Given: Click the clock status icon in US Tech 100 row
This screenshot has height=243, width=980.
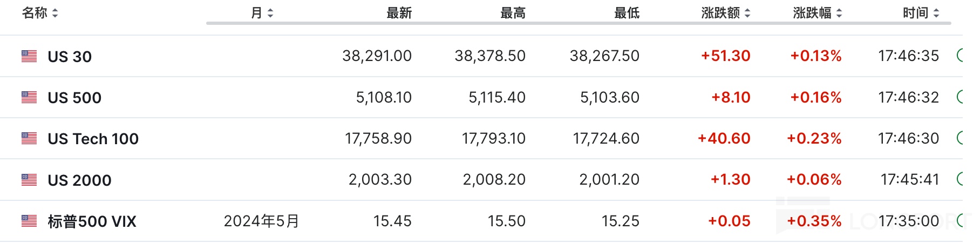Looking at the screenshot, I should pyautogui.click(x=960, y=138).
